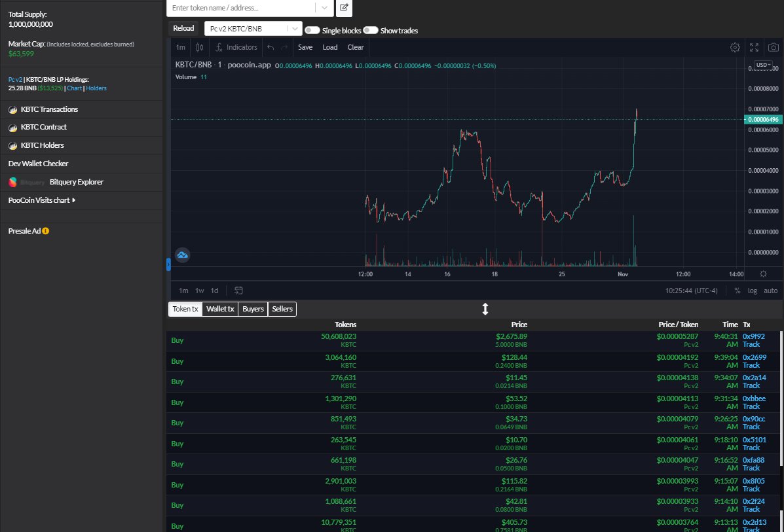Open transaction 0xfa88
This screenshot has height=532, width=784.
pos(753,460)
